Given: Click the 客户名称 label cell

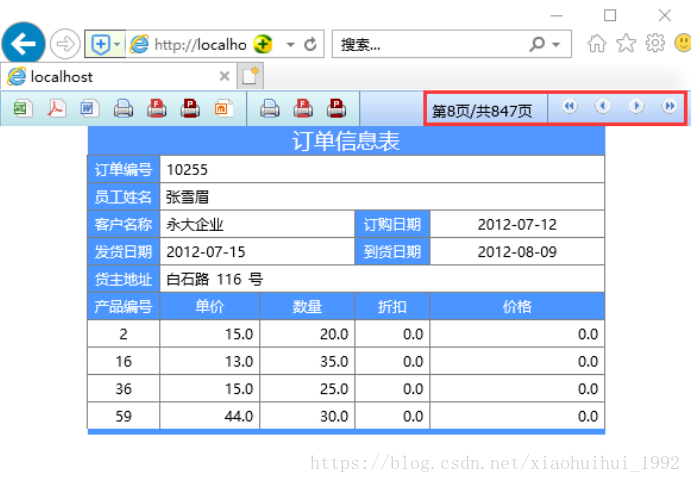Looking at the screenshot, I should 123,224.
